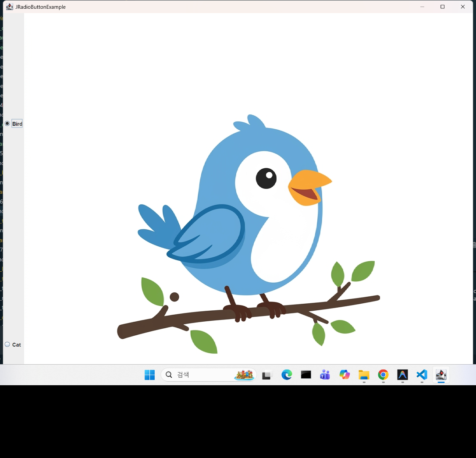Screen dimensions: 476x458
Task: Click the blue bird picture
Action: click(249, 234)
